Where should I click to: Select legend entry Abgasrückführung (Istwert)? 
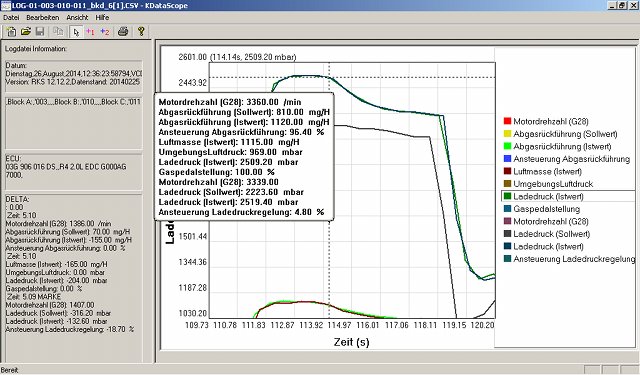click(x=562, y=146)
